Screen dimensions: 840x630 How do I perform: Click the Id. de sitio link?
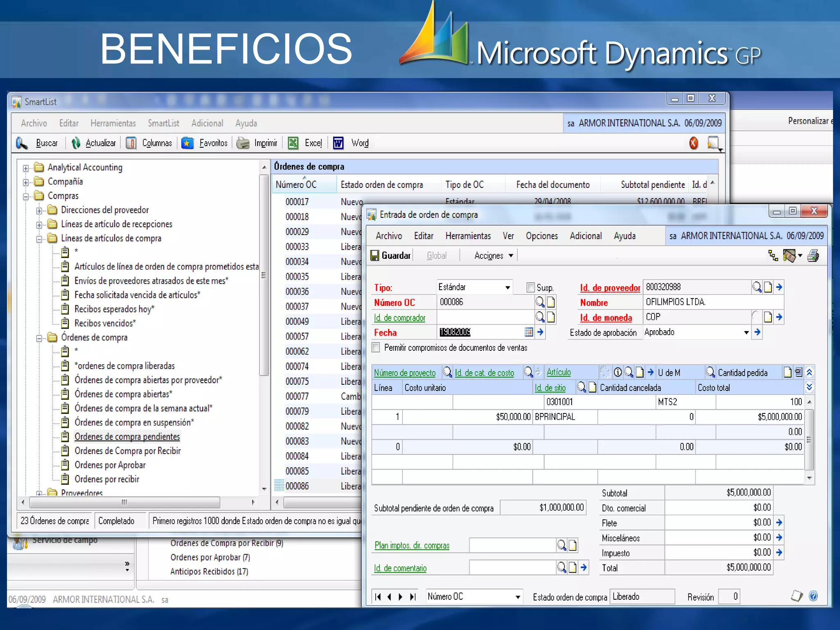550,388
